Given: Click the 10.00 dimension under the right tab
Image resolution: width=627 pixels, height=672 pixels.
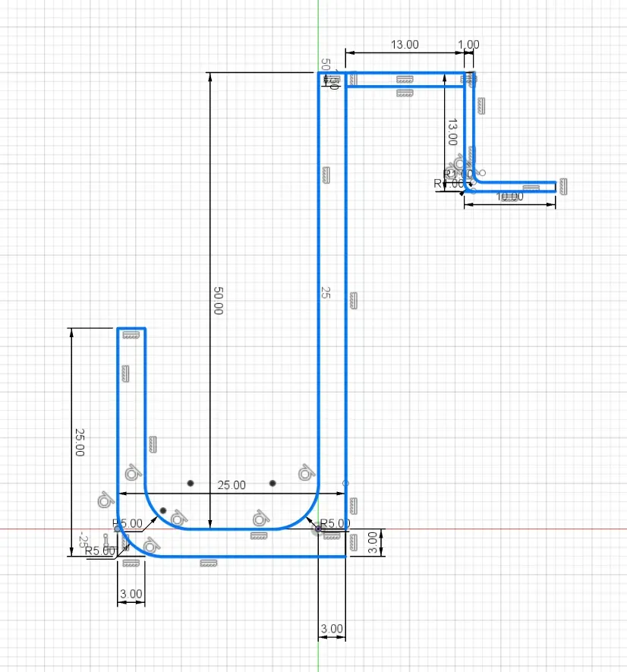Looking at the screenshot, I should click(509, 197).
